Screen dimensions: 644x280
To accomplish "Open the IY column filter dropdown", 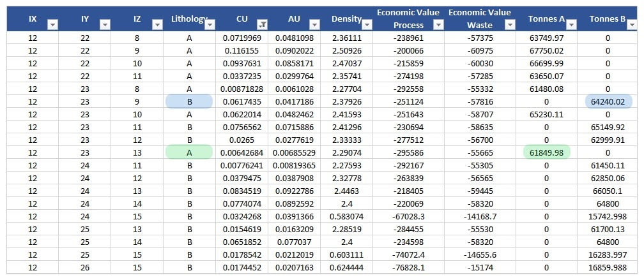I will click(105, 24).
